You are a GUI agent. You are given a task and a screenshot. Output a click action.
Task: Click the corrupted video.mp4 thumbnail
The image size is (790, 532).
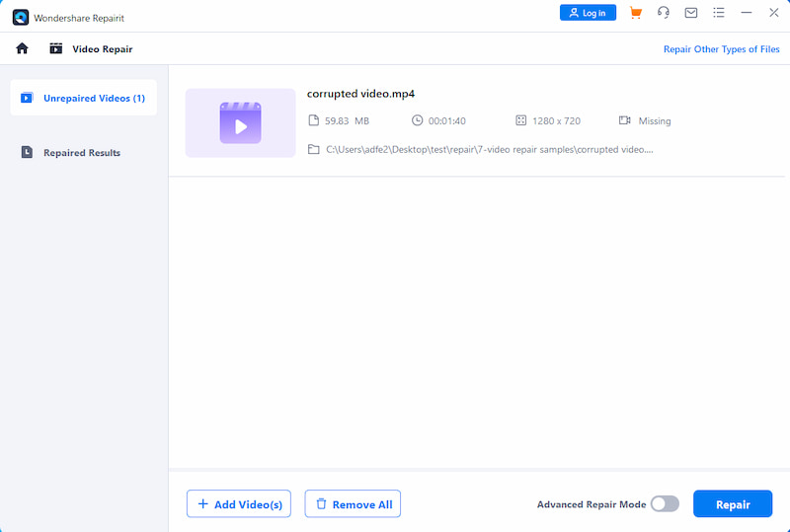[x=240, y=123]
